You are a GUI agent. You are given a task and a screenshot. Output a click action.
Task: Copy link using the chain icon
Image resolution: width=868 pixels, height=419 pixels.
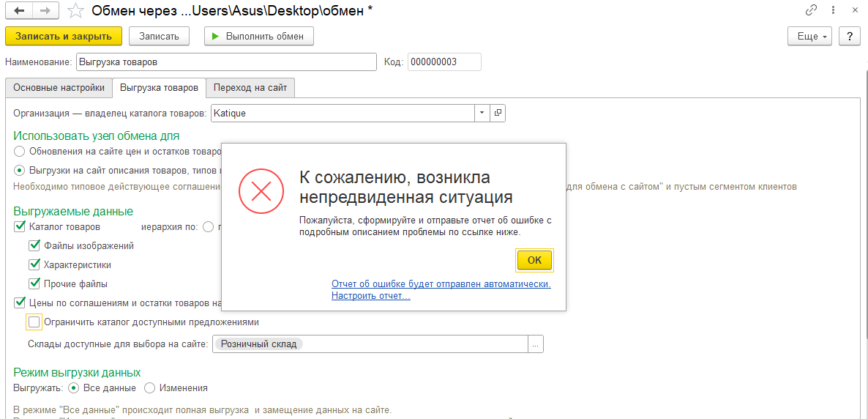[x=811, y=10]
